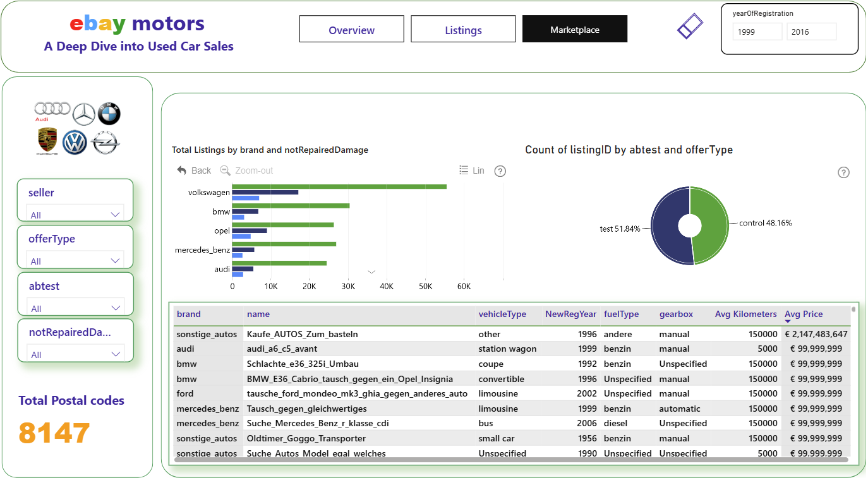Select the Marketplace page tab
This screenshot has width=868, height=478.
point(575,29)
